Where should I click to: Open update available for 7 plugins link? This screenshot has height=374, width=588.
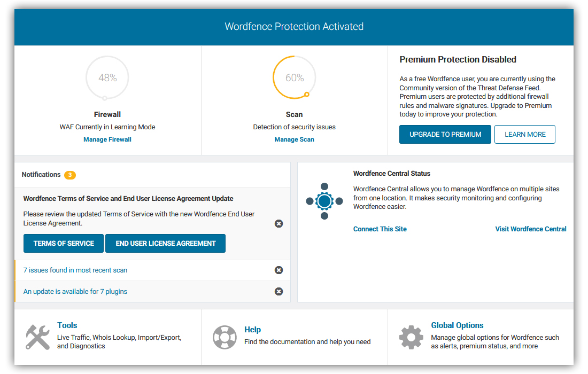pyautogui.click(x=75, y=292)
